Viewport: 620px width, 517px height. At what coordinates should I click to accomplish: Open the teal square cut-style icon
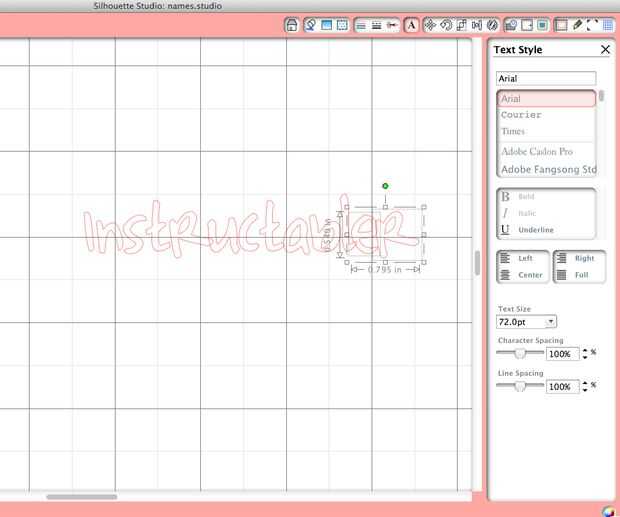pos(542,25)
